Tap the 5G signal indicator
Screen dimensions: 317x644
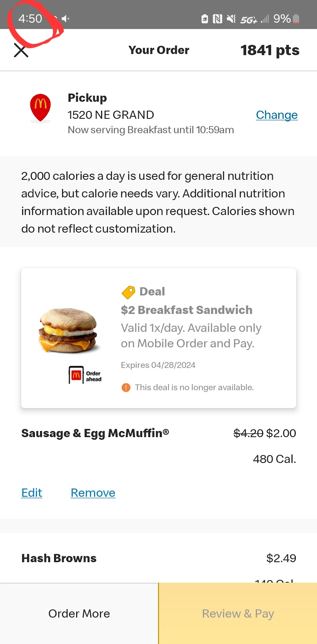coord(249,20)
